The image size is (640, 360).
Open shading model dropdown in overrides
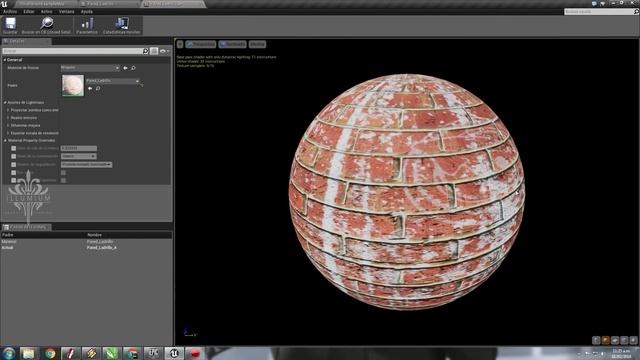pos(87,164)
